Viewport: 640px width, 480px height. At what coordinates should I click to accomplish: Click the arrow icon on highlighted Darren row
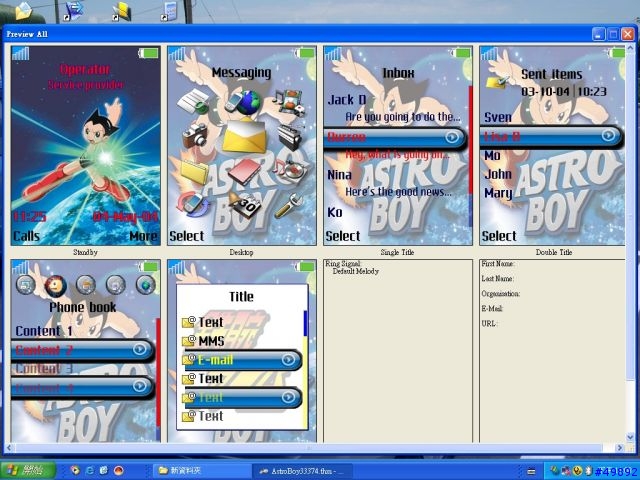pos(452,137)
